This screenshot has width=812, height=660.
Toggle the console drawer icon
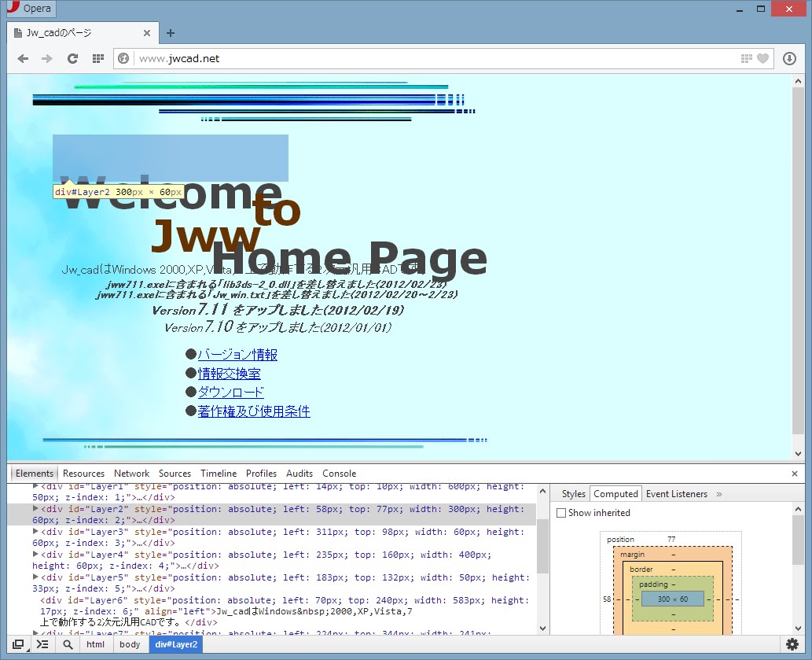[42, 644]
